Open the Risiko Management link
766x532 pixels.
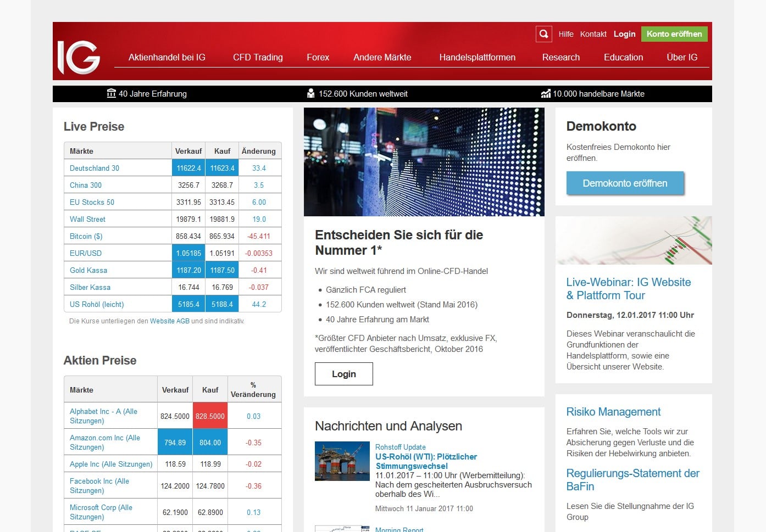pos(613,412)
